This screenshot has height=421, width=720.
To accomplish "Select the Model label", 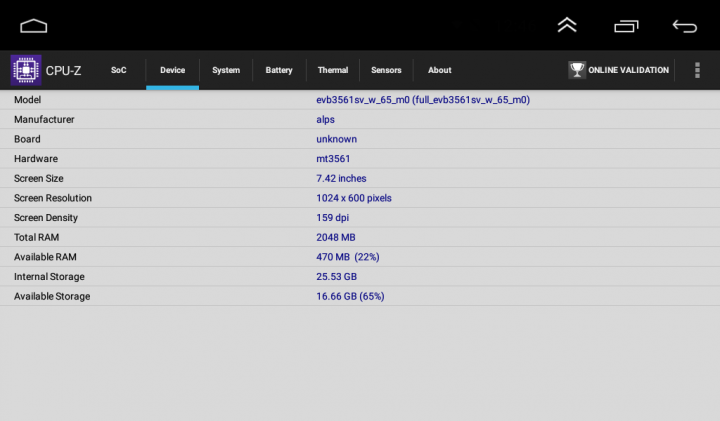I will (x=28, y=100).
